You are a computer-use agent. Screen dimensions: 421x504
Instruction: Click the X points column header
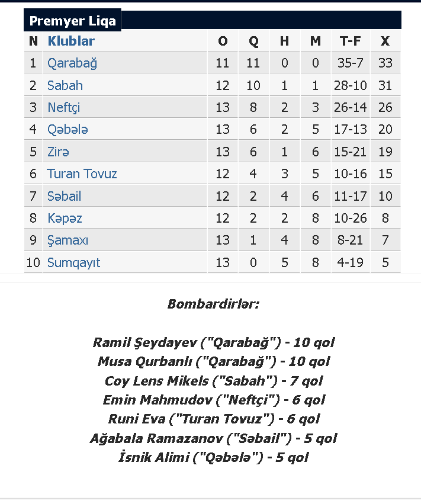pos(385,41)
